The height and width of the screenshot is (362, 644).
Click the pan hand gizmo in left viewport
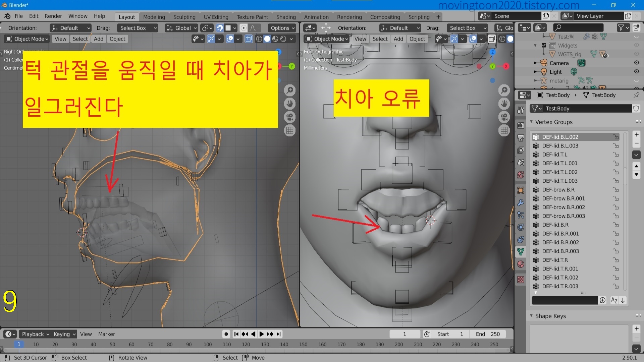pos(290,104)
